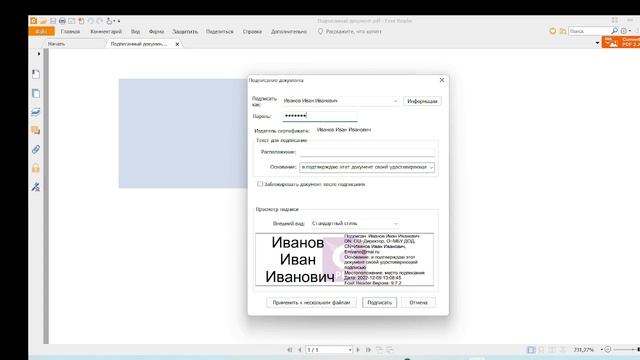
Task: Select single page view mode icon
Action: [531, 350]
